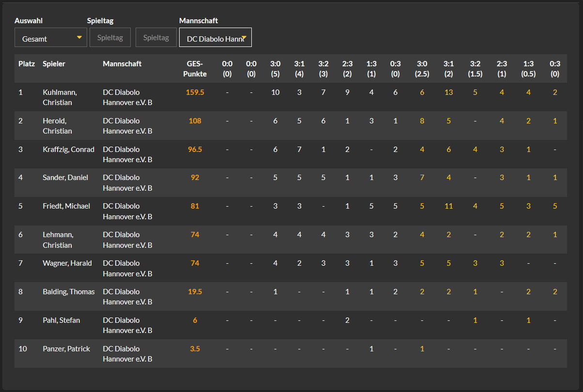Select player 'Friedt, Michael'
Screen dimensions: 583x392
tap(66, 206)
